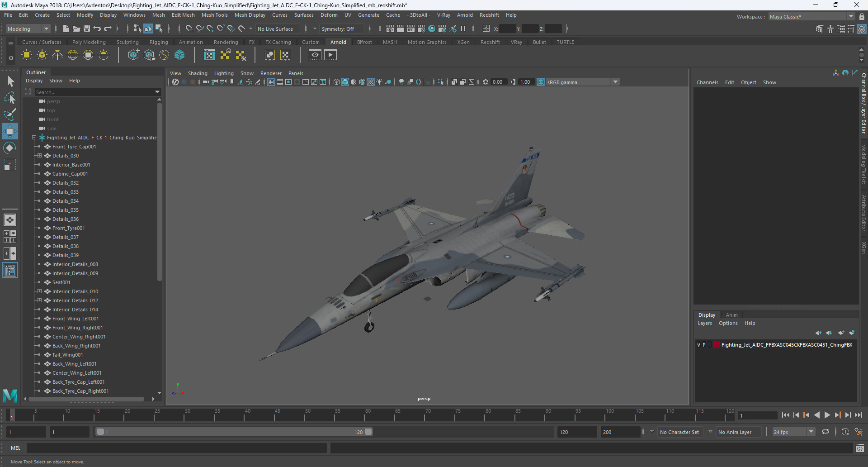
Task: Toggle the Outliner view button in the toolbox
Action: [10, 271]
